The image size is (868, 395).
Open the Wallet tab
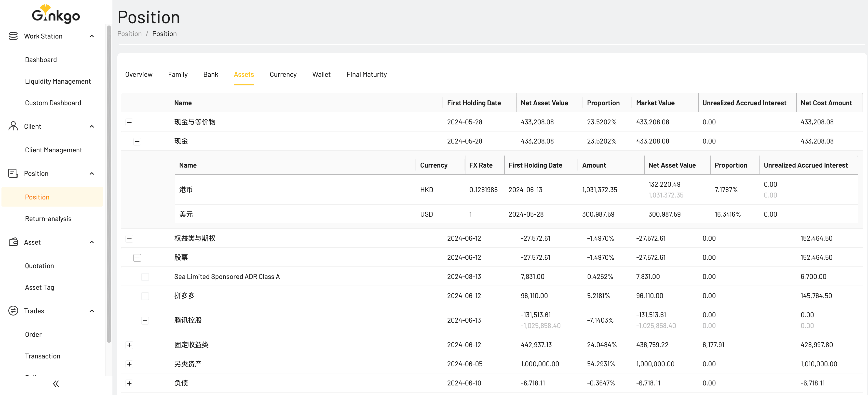click(x=322, y=74)
